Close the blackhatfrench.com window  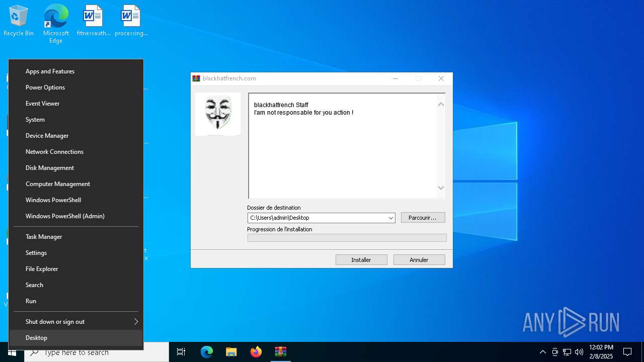pos(441,78)
